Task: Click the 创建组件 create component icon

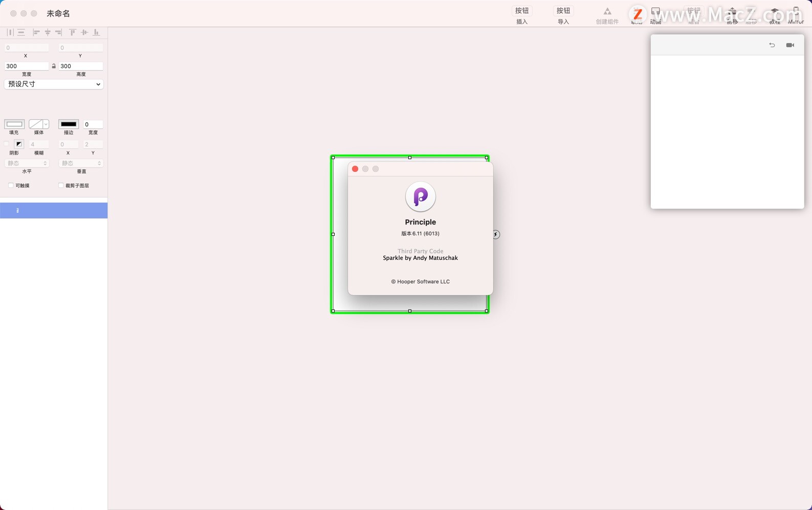Action: click(x=607, y=11)
